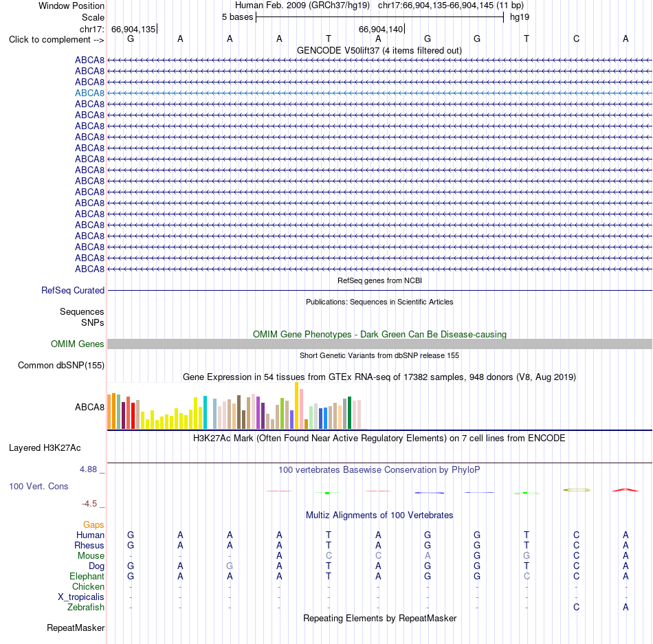Select the Rhesus species label
The height and width of the screenshot is (644, 653).
[89, 545]
